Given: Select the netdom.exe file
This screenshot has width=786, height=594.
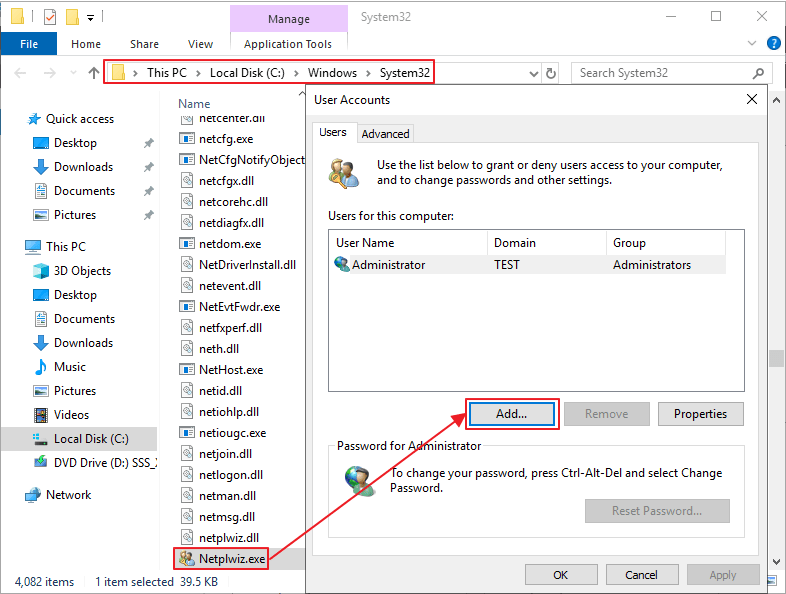Looking at the screenshot, I should point(230,244).
